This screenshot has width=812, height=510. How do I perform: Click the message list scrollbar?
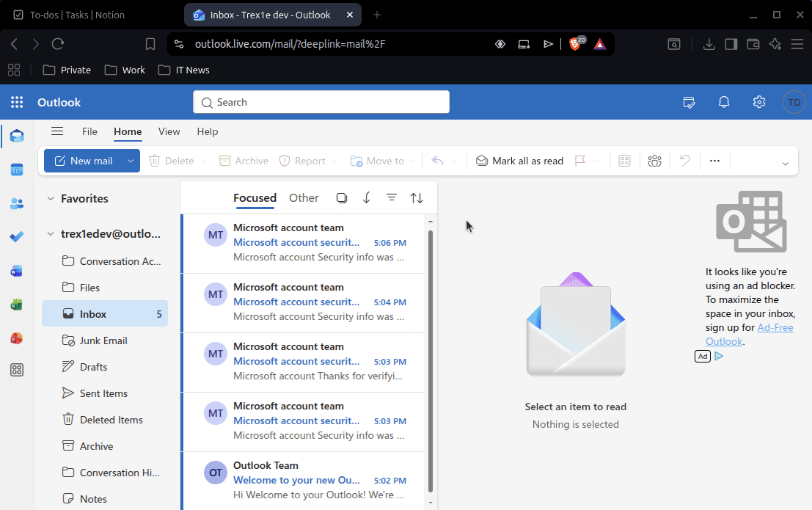coord(431,360)
